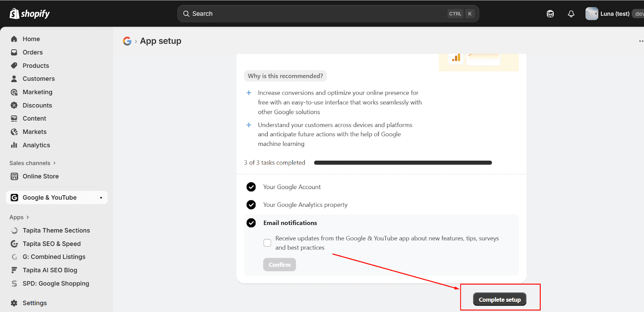Click the Confirm button
Screen dimensions: 644x312
click(x=279, y=264)
